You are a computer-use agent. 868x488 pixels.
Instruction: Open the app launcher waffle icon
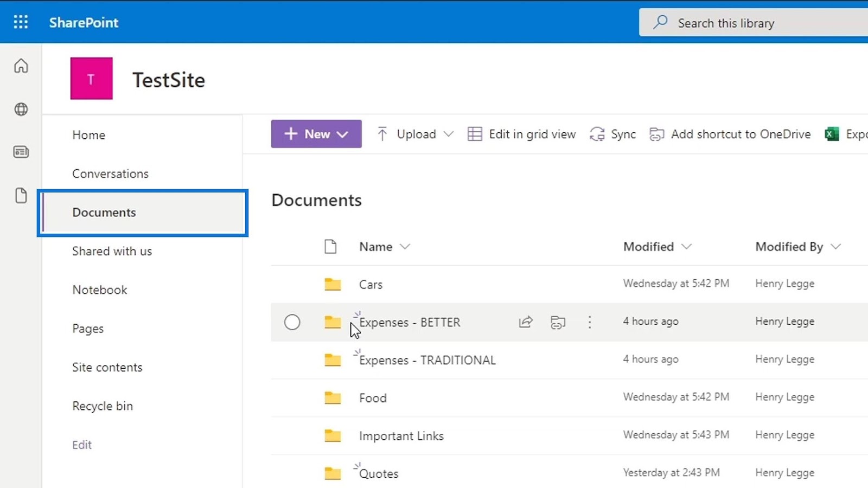click(21, 22)
